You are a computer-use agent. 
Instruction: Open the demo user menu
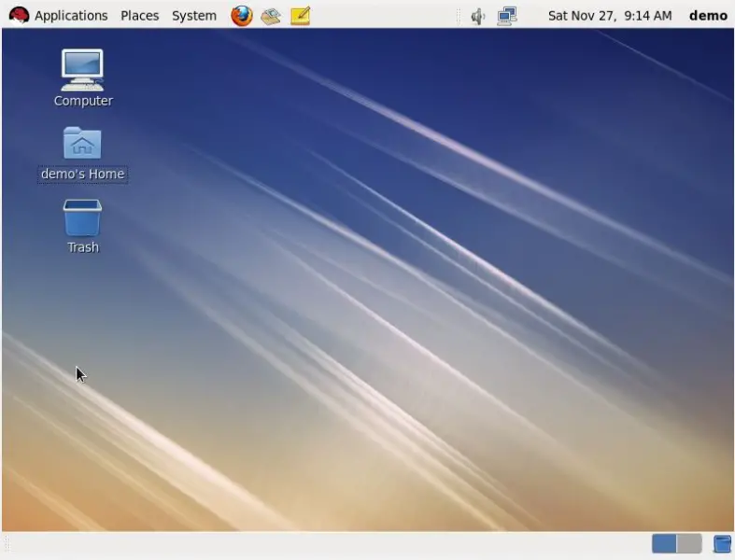[708, 16]
